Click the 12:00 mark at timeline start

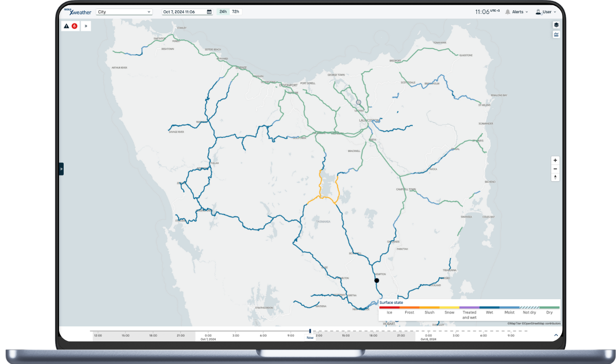98,335
